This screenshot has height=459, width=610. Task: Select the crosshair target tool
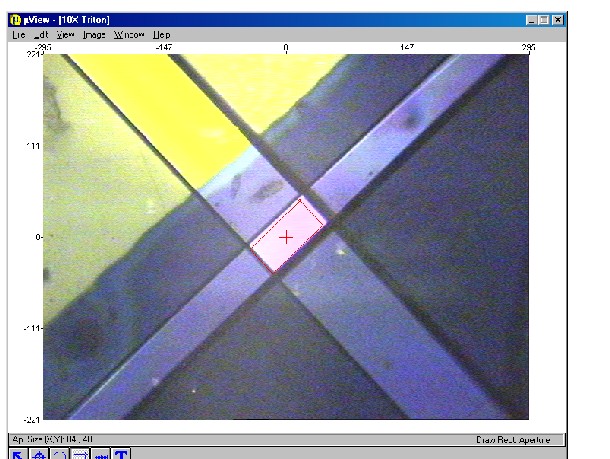pos(39,455)
